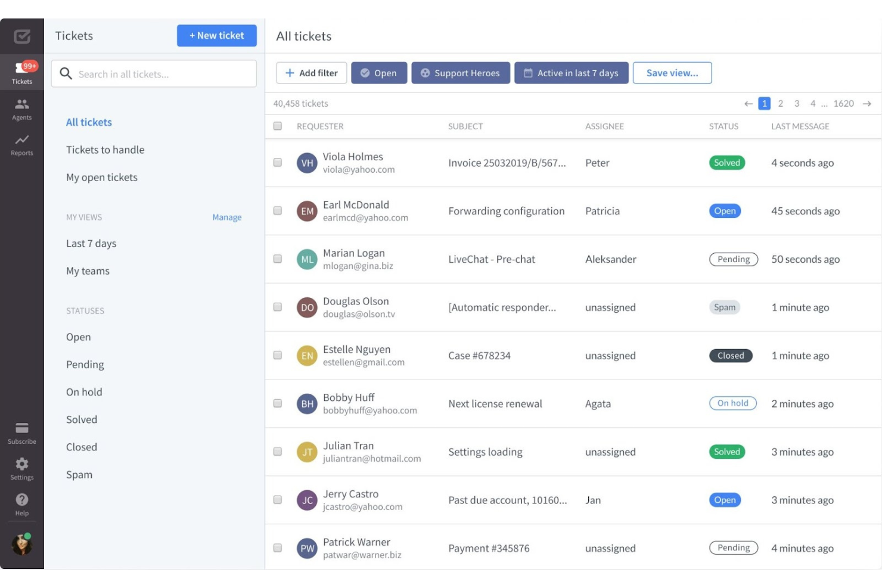Click the Subscribe icon in the sidebar
Viewport: 882px width, 588px height.
[x=21, y=431]
